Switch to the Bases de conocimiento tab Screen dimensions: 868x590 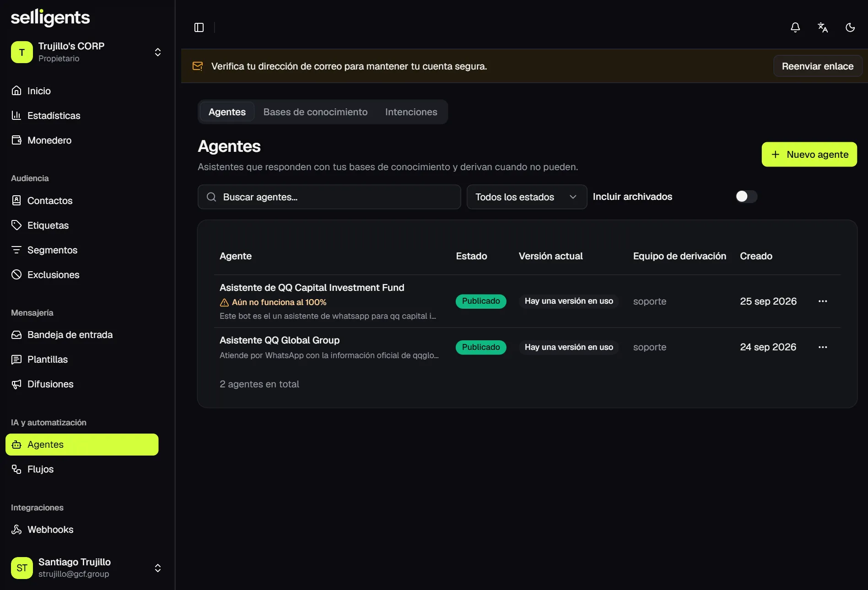tap(315, 112)
